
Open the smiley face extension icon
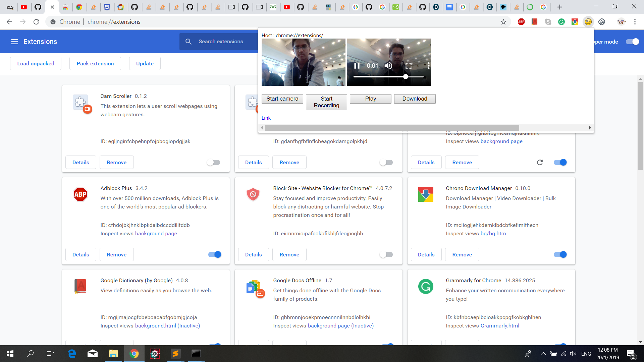click(588, 22)
